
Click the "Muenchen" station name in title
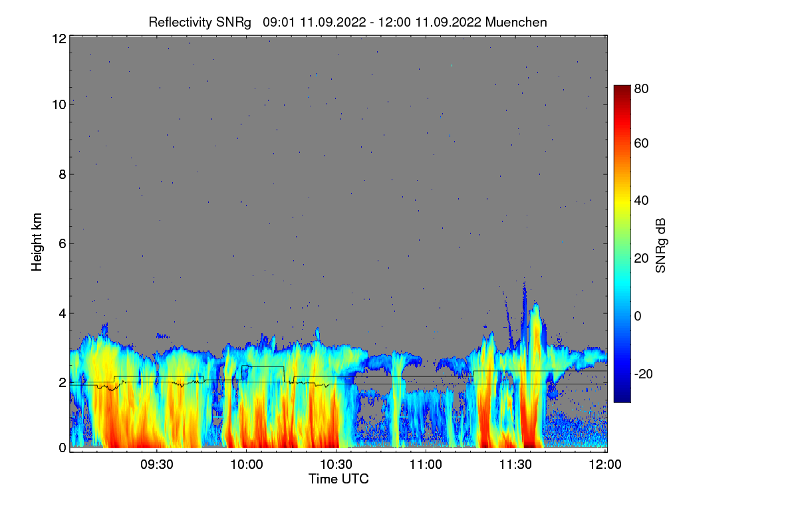click(x=516, y=22)
